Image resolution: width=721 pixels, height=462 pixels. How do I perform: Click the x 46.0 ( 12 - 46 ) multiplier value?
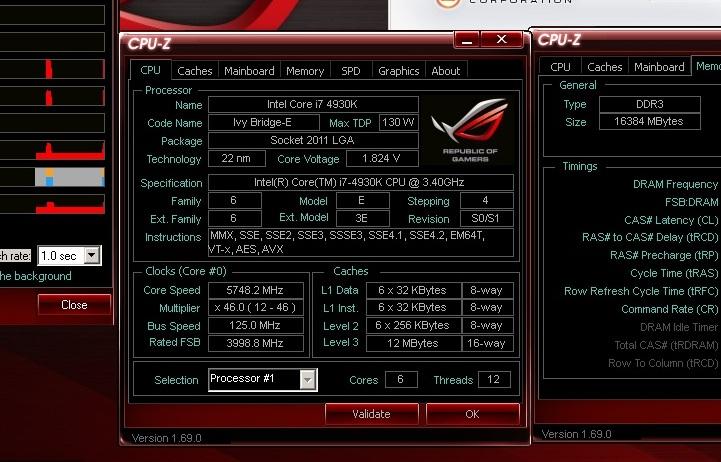(256, 308)
